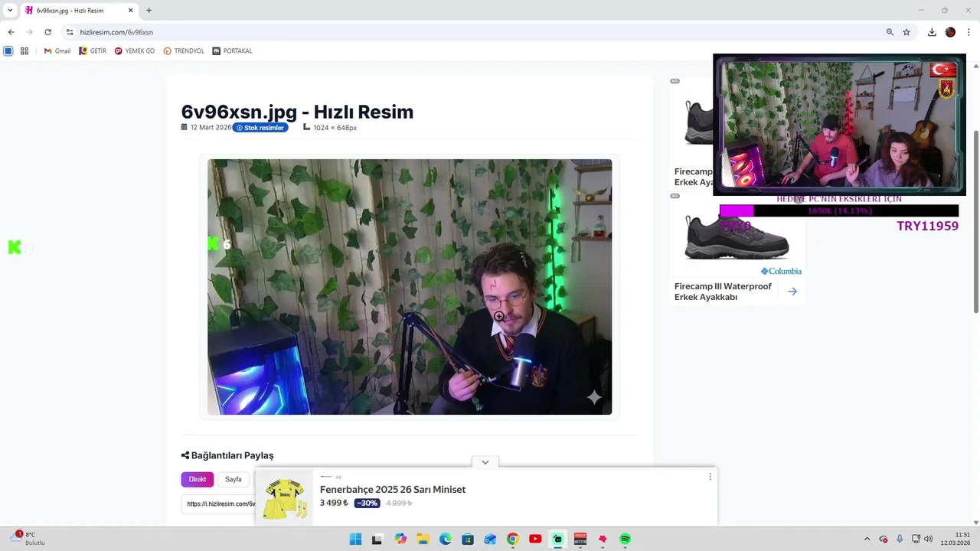Open the PORTAKAL bookmark
Viewport: 980px width, 551px height.
[232, 51]
